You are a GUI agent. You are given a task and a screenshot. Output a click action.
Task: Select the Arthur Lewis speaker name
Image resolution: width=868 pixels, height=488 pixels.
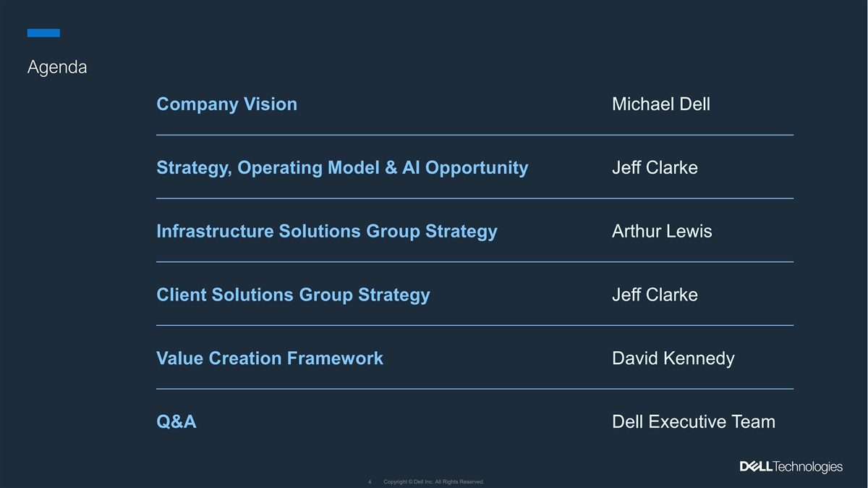(662, 232)
